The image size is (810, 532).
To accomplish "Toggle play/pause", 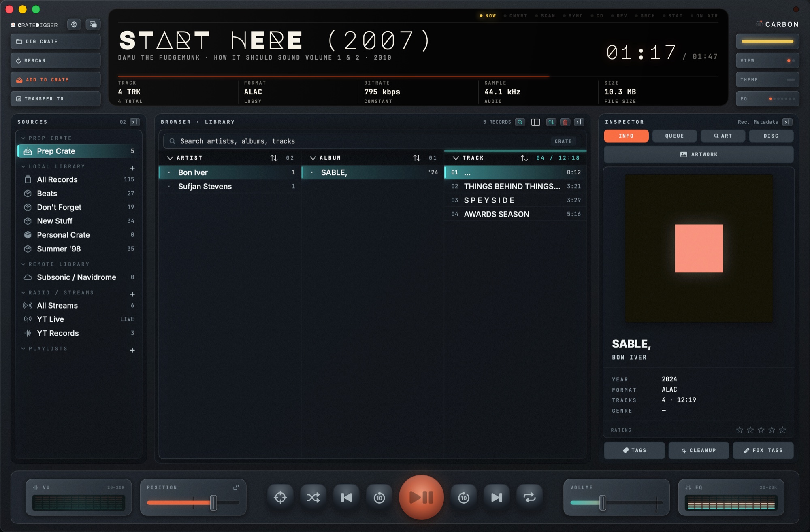I will coord(421,497).
